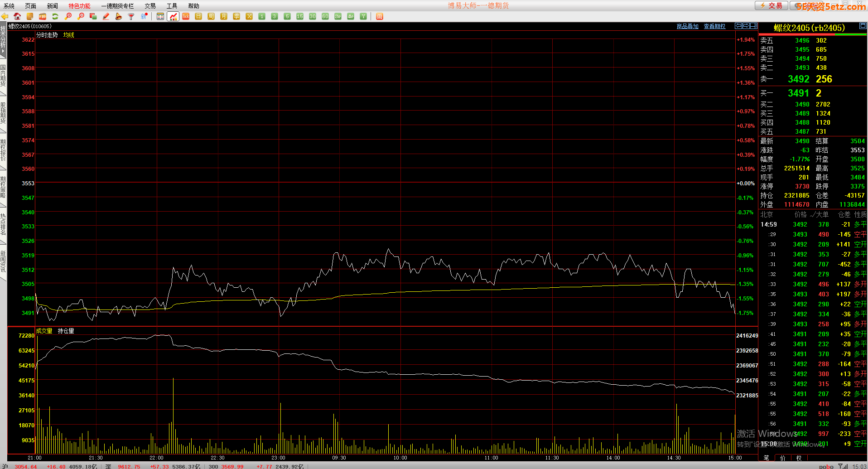The image size is (868, 469).
Task: Click the zoom in magnifier icon
Action: 68,16
